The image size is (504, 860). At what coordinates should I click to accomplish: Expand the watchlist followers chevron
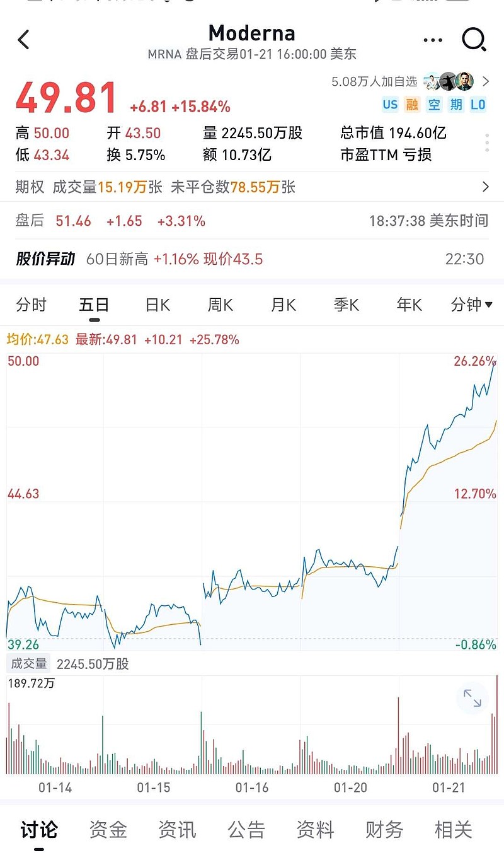click(486, 81)
